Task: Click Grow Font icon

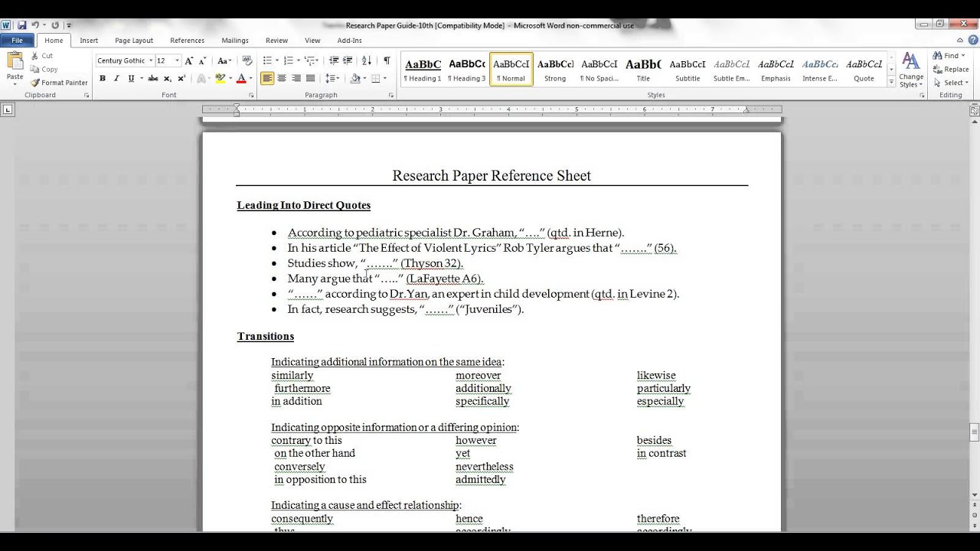Action: pos(189,60)
